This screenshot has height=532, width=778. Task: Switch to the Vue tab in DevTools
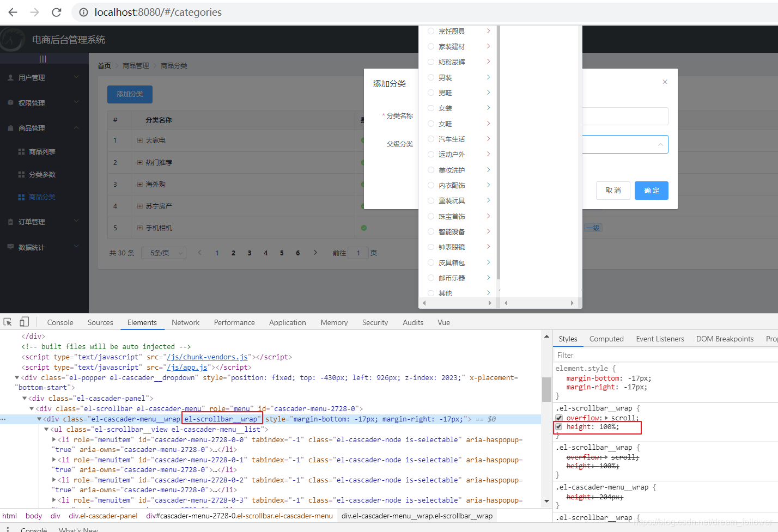click(443, 322)
